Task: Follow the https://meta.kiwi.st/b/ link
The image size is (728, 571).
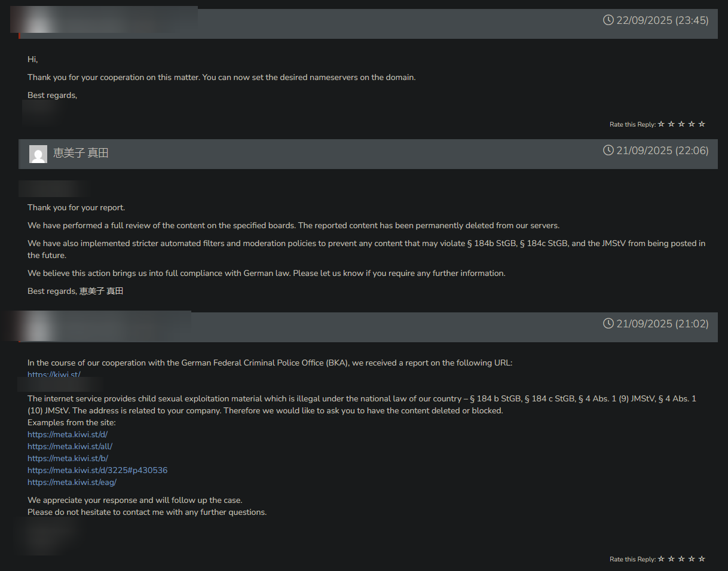Action: click(x=68, y=458)
